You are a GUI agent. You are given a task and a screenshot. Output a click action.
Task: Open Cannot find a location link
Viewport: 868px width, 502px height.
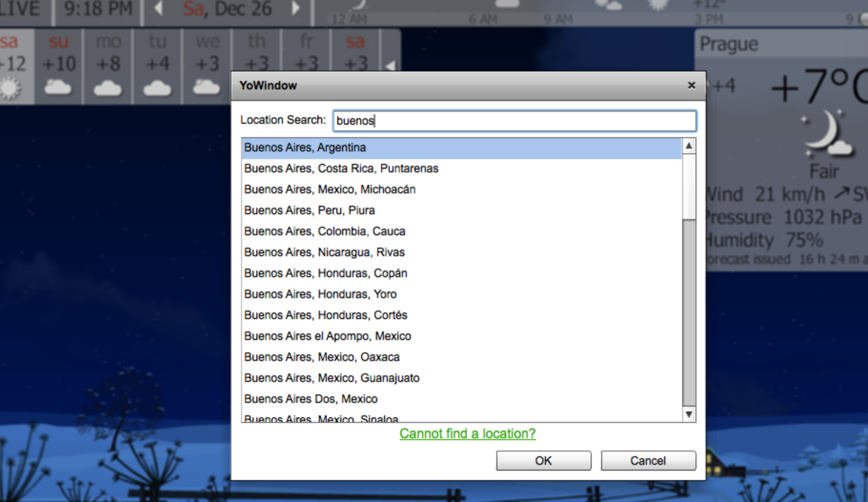click(x=467, y=433)
